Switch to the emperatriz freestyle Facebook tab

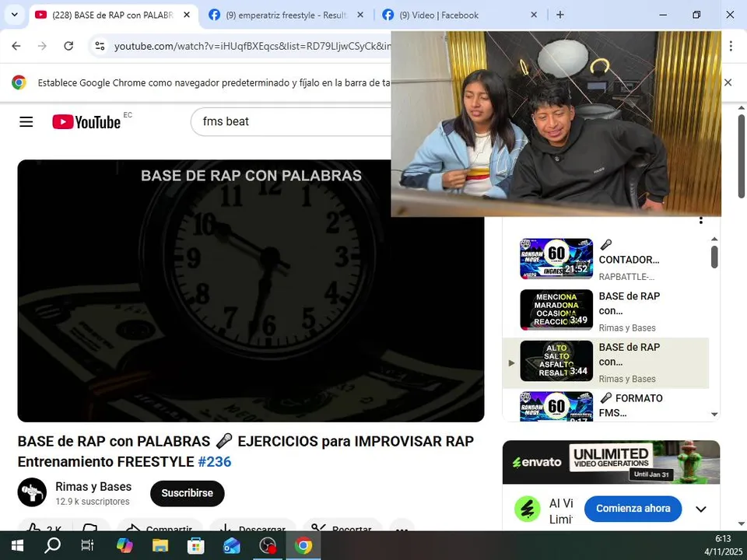pyautogui.click(x=286, y=16)
